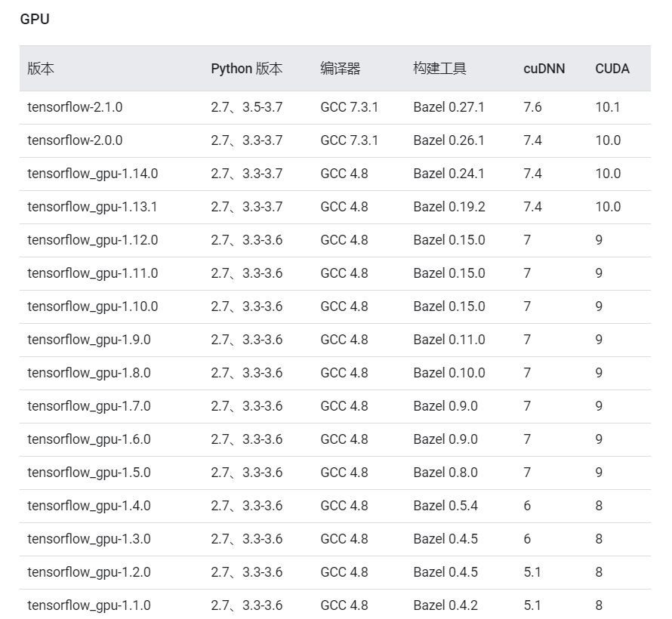The height and width of the screenshot is (619, 672).
Task: Click the CUDA 10.1 value
Action: tap(608, 107)
